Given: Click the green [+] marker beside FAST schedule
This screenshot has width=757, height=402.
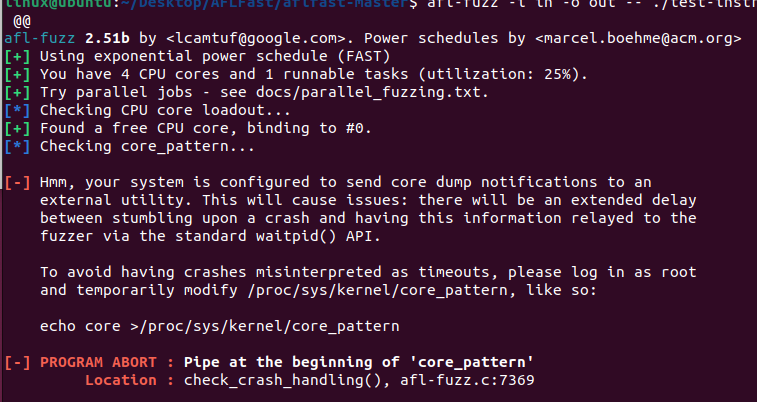Looking at the screenshot, I should [17, 56].
